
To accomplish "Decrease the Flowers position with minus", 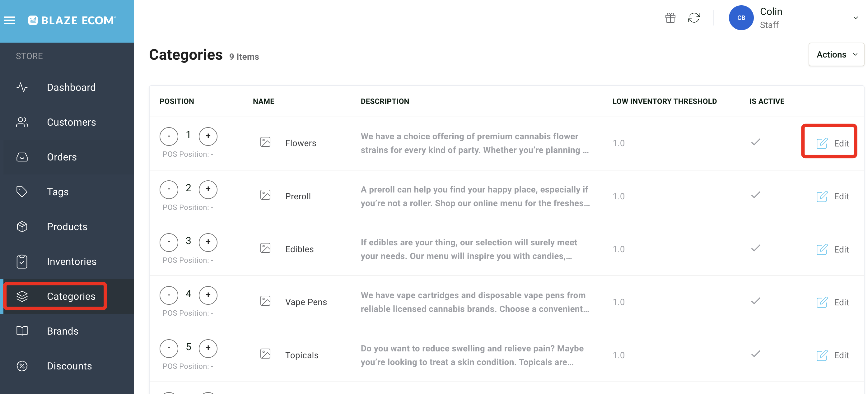I will click(x=169, y=137).
